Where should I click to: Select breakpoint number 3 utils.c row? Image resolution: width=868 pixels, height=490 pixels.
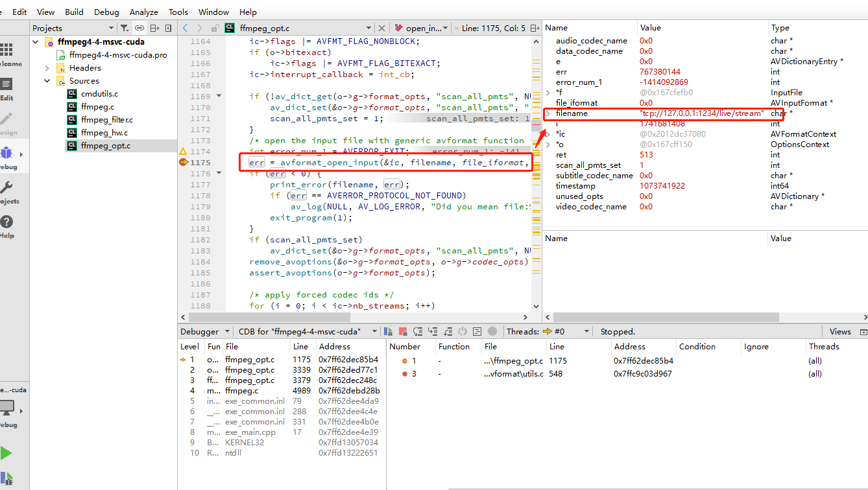coord(627,374)
